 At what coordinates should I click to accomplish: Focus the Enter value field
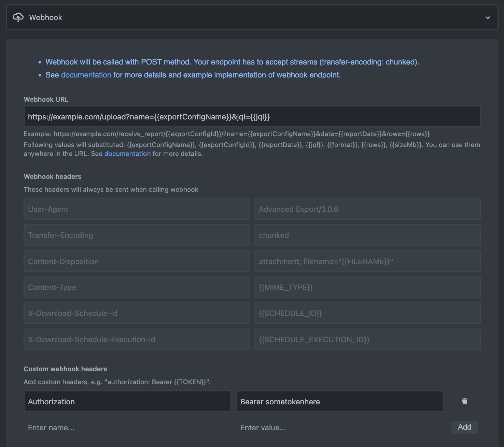click(340, 428)
